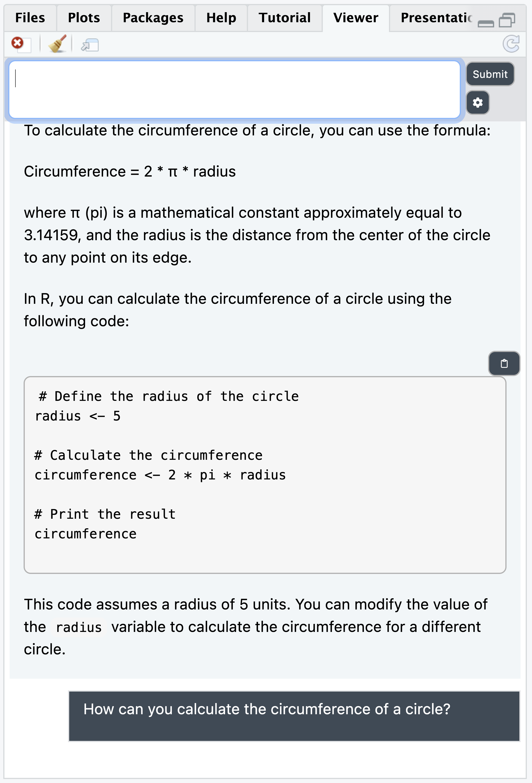The image size is (532, 783).
Task: Open chat settings via the gear icon
Action: [478, 102]
